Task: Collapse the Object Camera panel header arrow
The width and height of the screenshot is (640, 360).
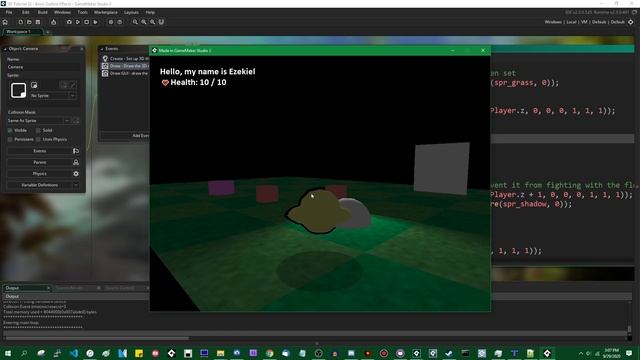Action: pyautogui.click(x=5, y=49)
